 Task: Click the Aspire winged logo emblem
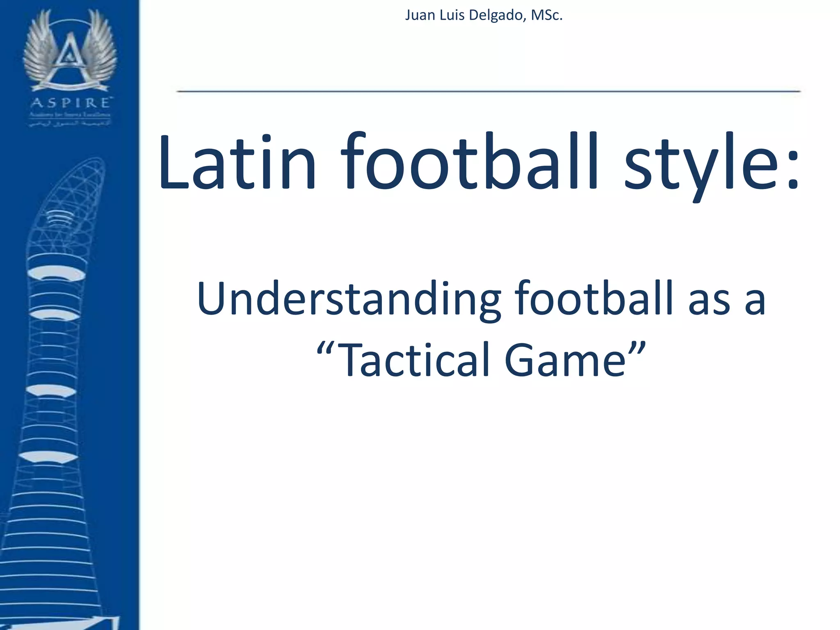[x=70, y=50]
